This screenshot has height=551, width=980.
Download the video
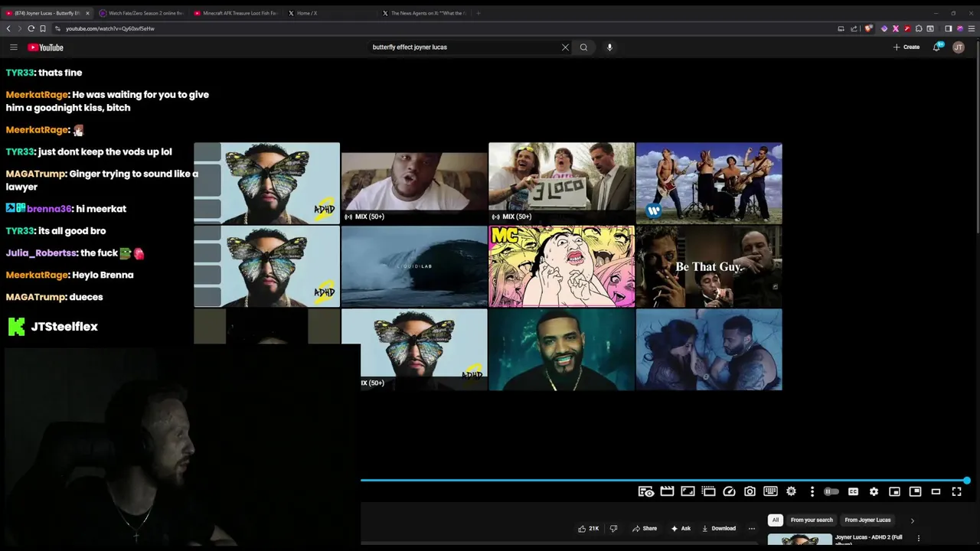pos(719,528)
